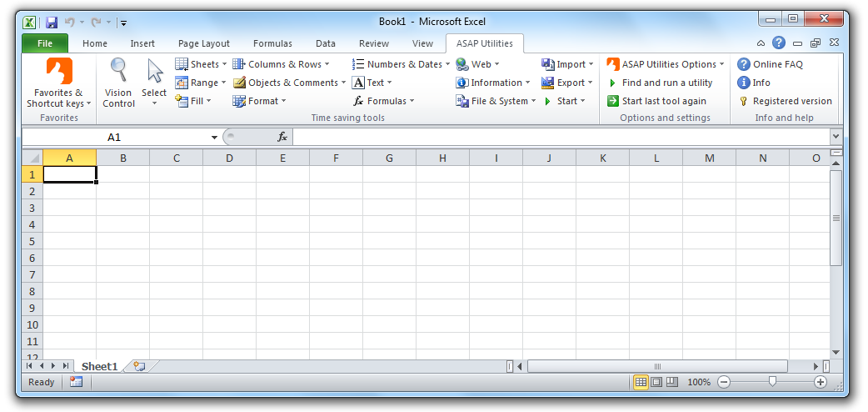Open the Text tools menu
868x412 pixels.
coord(372,83)
